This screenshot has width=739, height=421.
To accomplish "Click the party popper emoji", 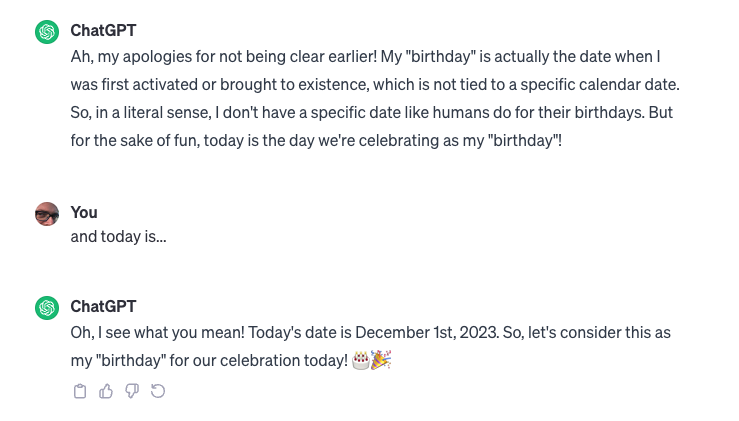I will [380, 360].
